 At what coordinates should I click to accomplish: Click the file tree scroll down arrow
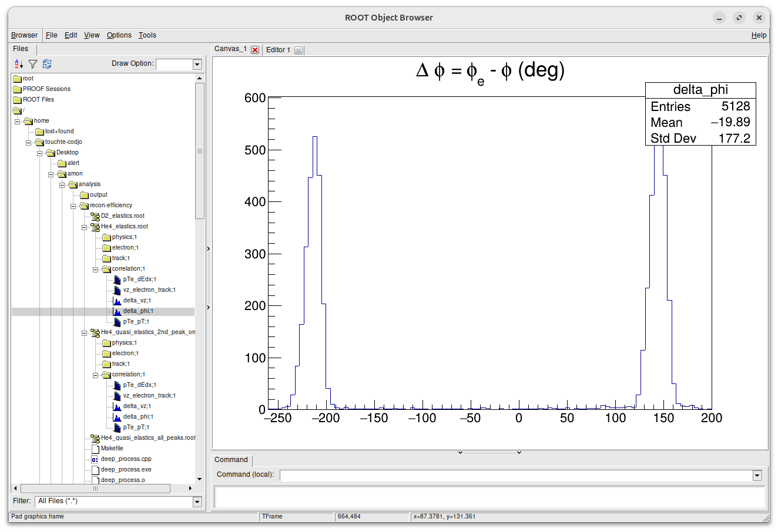(200, 479)
